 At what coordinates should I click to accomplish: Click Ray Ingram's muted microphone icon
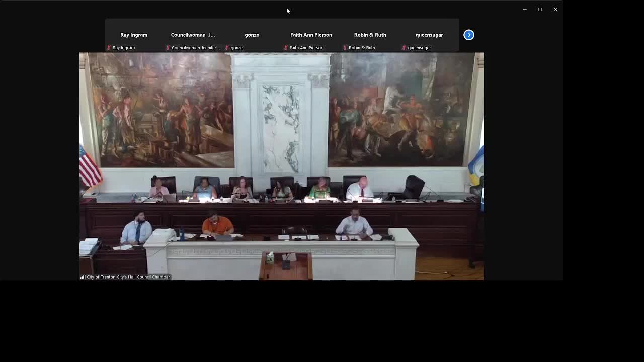109,48
